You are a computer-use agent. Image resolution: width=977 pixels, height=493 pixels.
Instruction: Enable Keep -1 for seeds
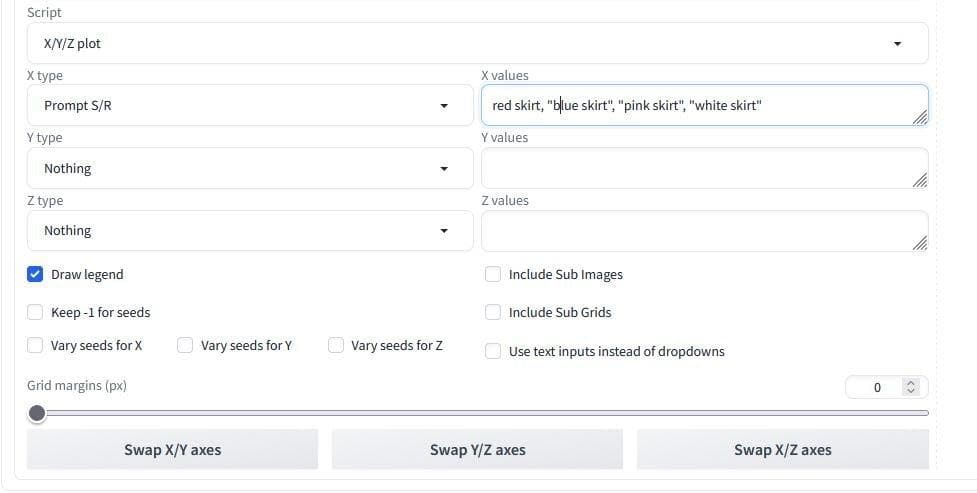coord(36,312)
